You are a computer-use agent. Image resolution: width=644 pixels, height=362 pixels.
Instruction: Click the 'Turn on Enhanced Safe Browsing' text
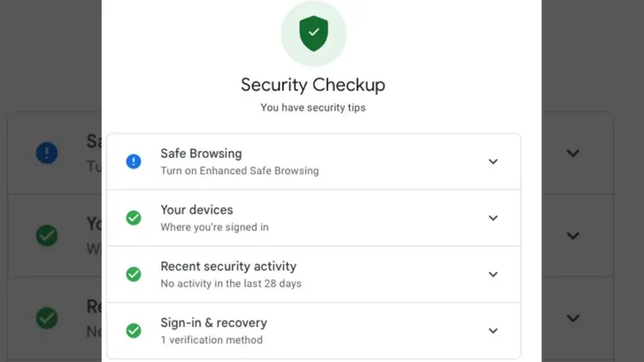(x=239, y=171)
